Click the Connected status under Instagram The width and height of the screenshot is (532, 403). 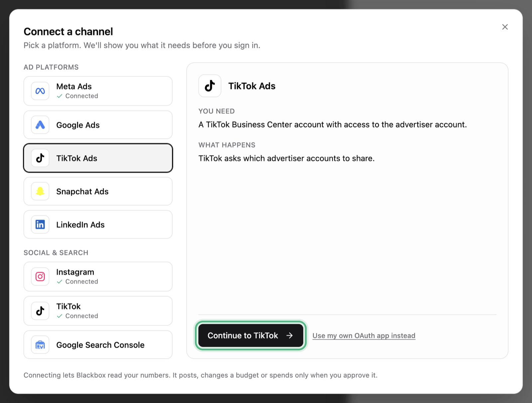pyautogui.click(x=77, y=282)
